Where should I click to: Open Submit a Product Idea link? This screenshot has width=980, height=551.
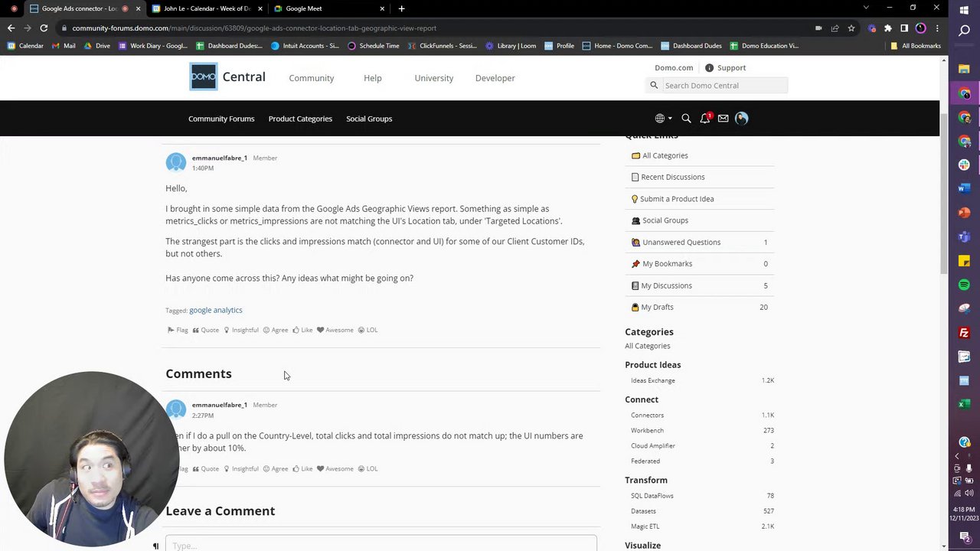pyautogui.click(x=672, y=199)
